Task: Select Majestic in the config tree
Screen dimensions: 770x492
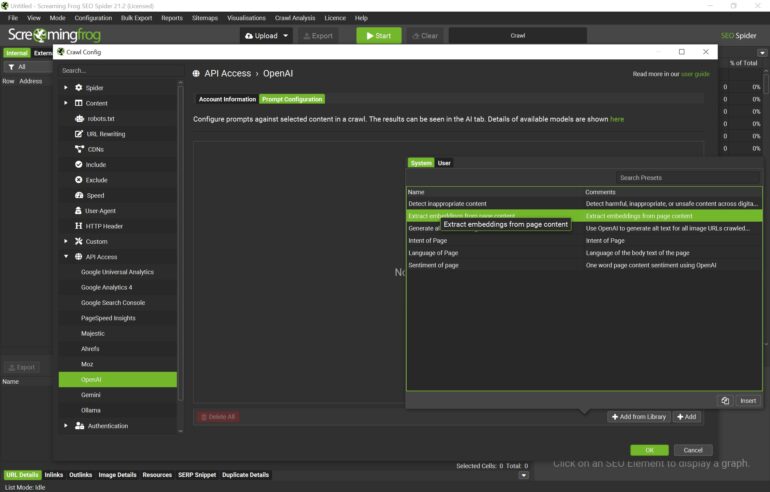Action: 117,333
